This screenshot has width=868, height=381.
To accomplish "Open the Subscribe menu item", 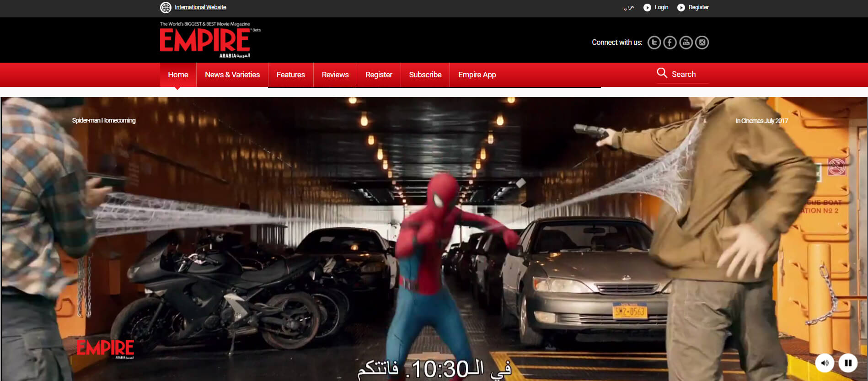I will coord(425,75).
